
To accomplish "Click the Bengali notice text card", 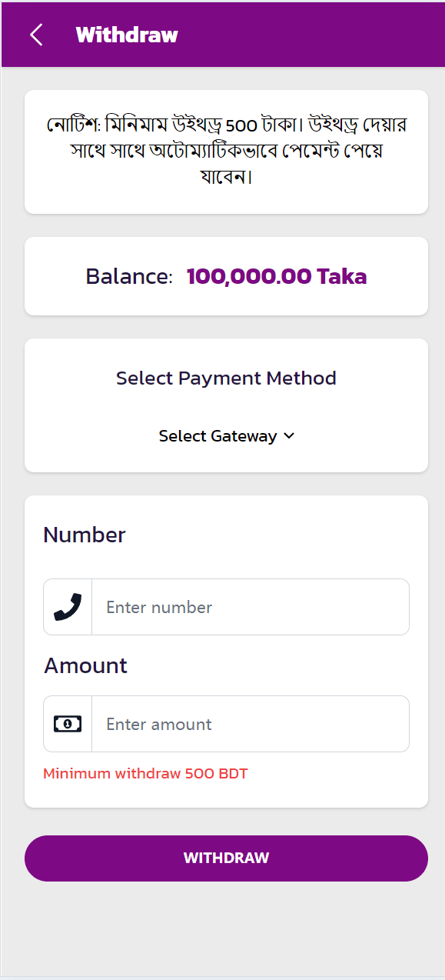I will 226,152.
